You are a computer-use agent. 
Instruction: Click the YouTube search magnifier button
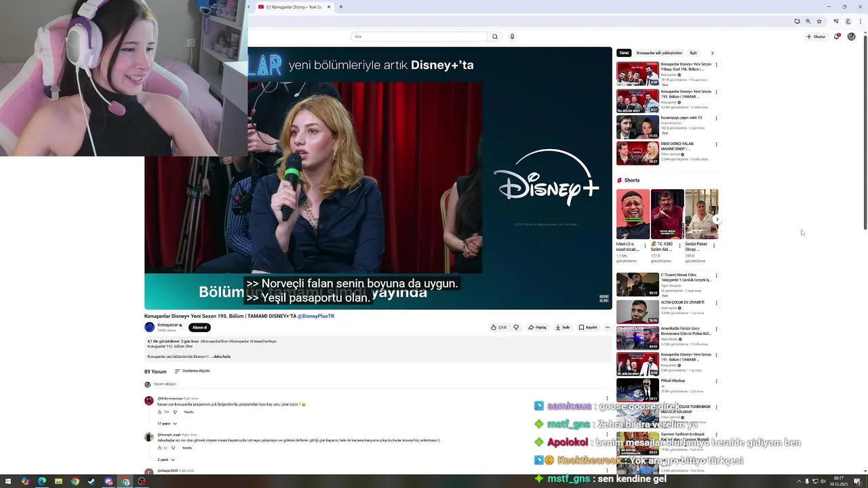pos(495,37)
